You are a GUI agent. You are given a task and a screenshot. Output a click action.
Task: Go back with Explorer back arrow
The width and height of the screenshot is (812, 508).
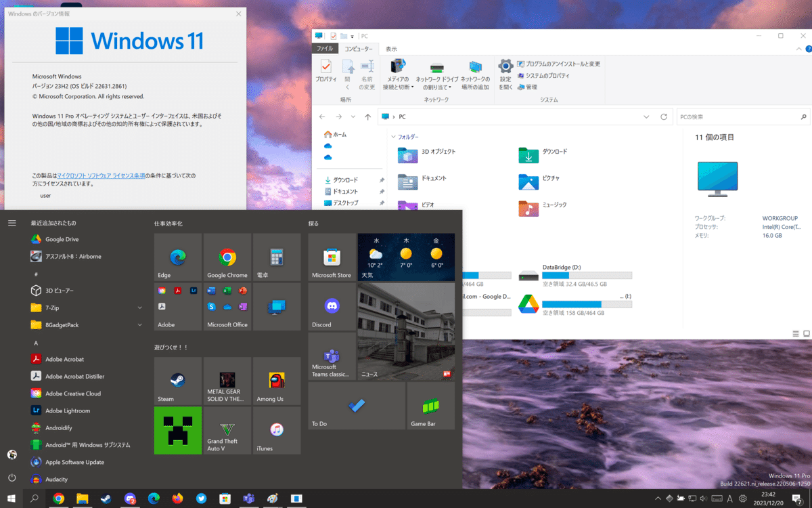click(322, 117)
